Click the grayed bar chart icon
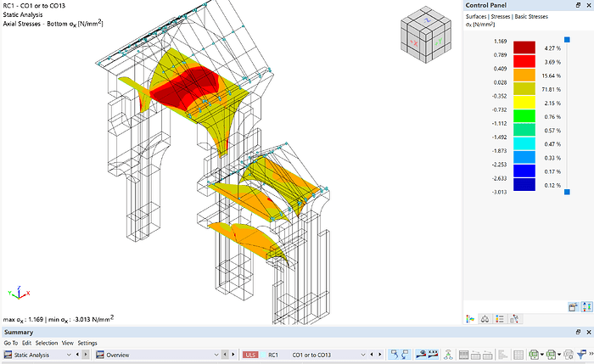 502,355
